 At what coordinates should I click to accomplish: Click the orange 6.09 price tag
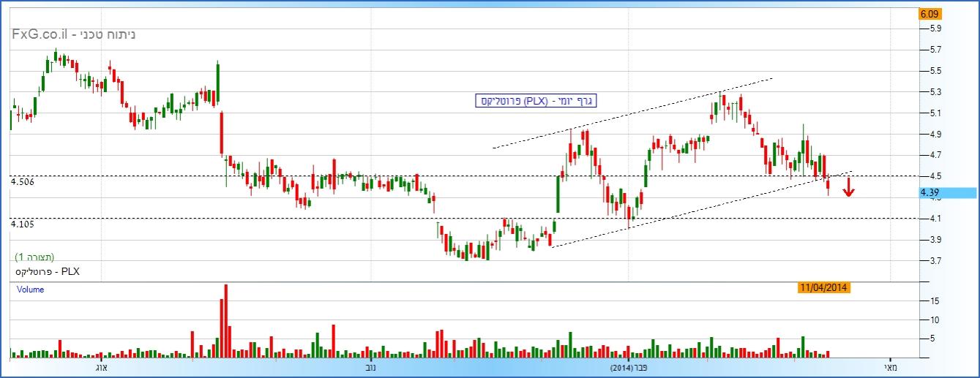[x=929, y=14]
